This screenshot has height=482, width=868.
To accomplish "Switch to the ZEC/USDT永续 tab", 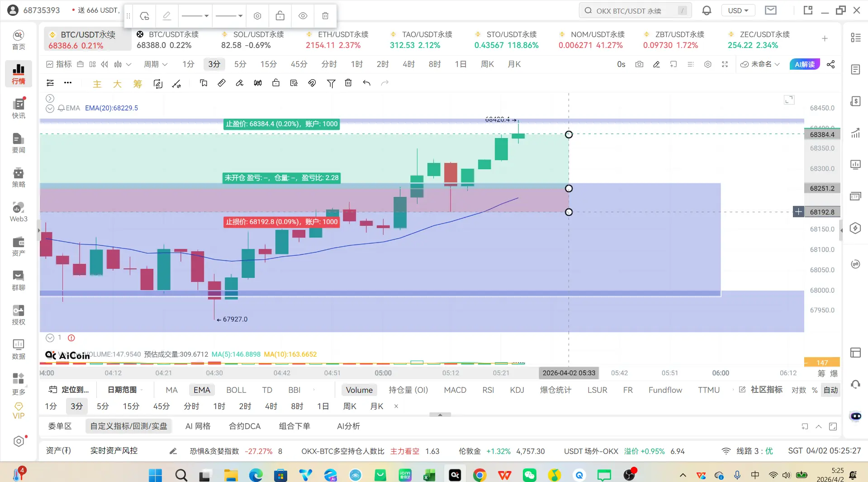I will (x=759, y=40).
